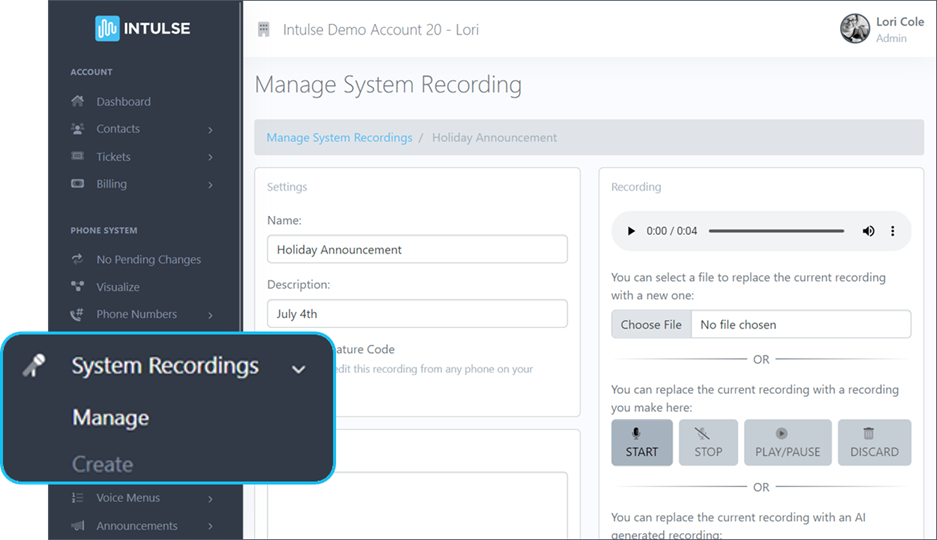Expand the Contacts submenu chevron
The image size is (937, 540).
click(210, 130)
